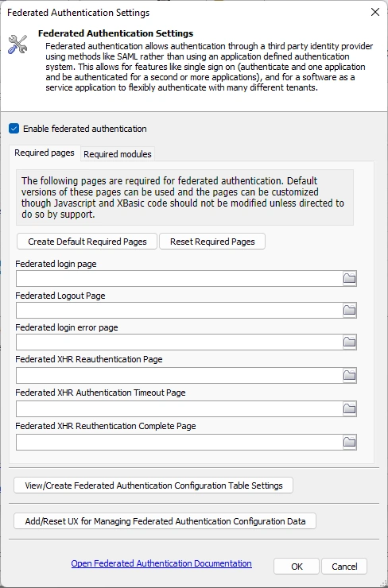Open Federated Authentication Documentation link

click(x=161, y=563)
